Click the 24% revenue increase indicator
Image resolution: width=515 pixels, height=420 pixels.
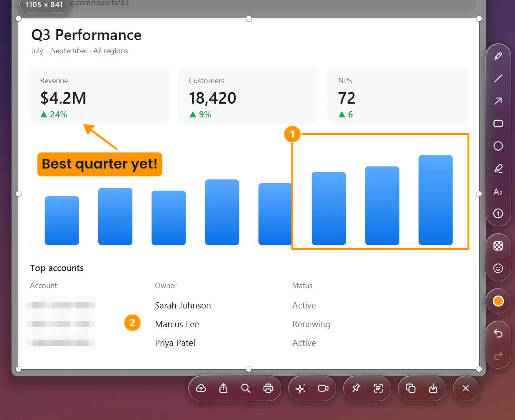54,114
